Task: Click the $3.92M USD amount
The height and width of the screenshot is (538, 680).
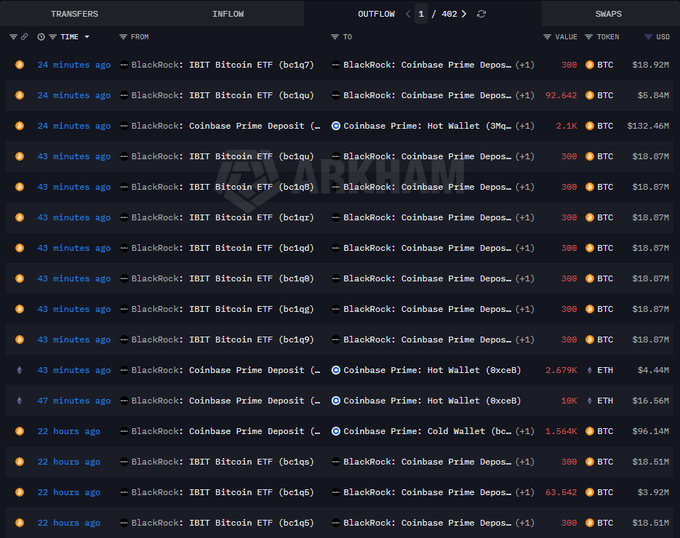Action: coord(653,492)
